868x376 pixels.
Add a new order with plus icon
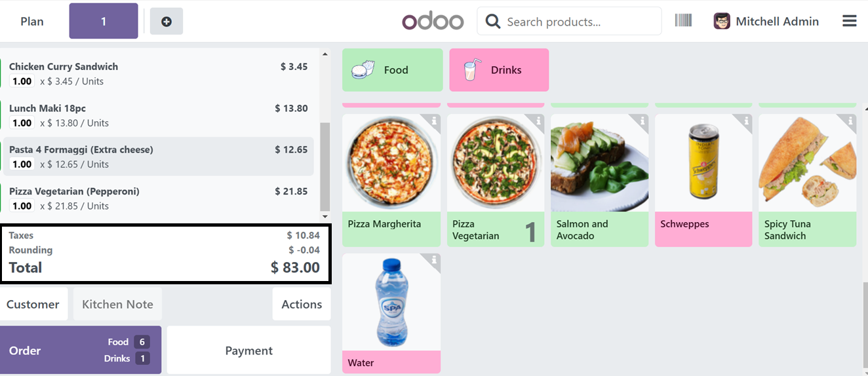[167, 22]
